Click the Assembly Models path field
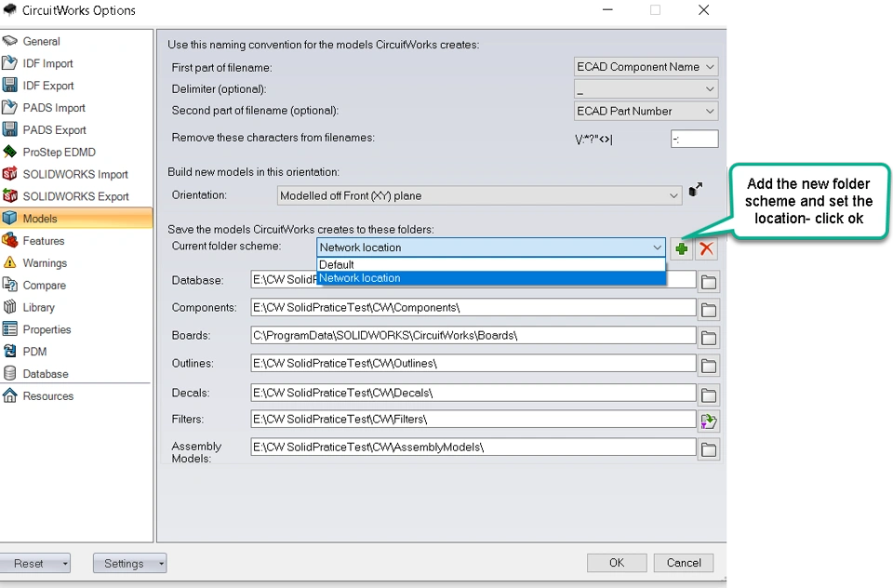Screen dimensions: 893x588 point(473,448)
